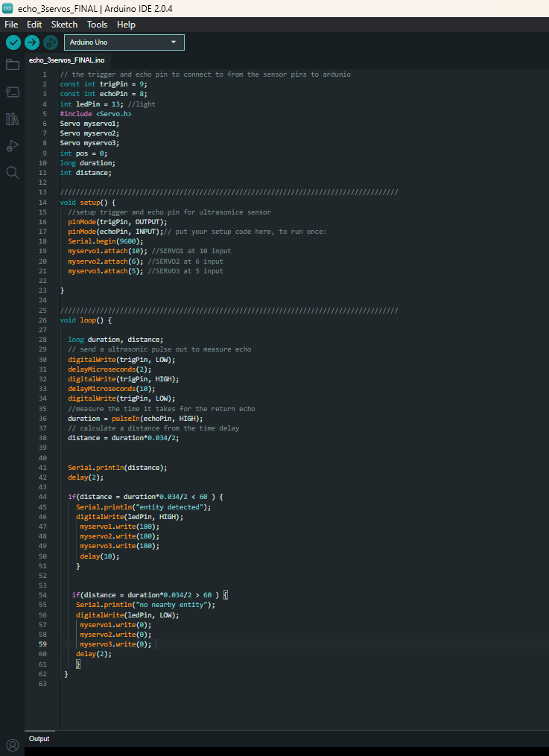
Task: Open the Debug panel sidebar icon
Action: point(13,145)
